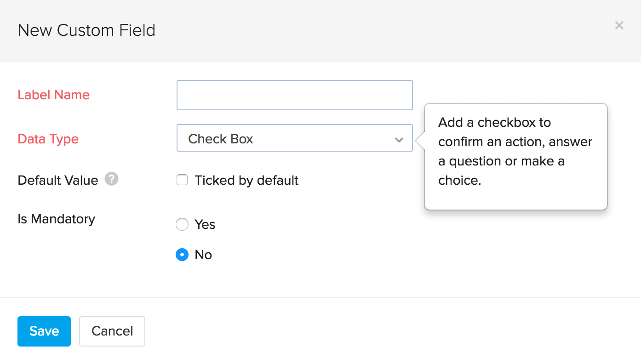This screenshot has width=641, height=364.
Task: Click the help icon beside Default Value
Action: [x=111, y=179]
